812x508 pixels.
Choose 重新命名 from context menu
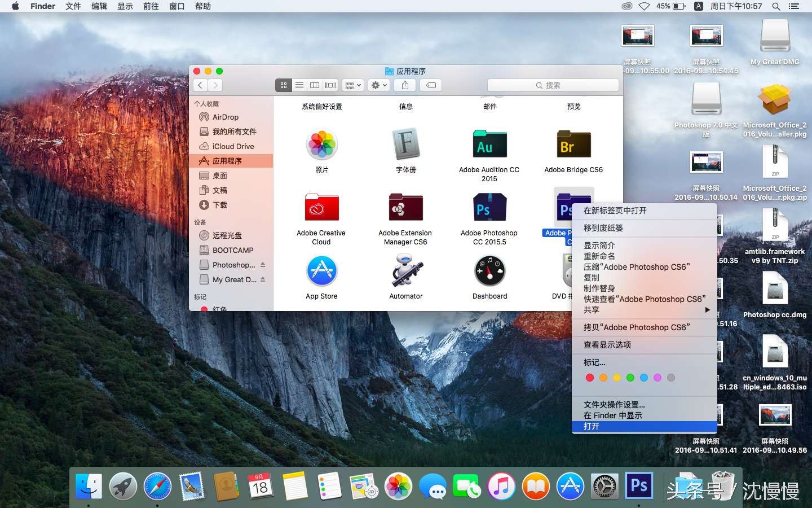(x=644, y=256)
